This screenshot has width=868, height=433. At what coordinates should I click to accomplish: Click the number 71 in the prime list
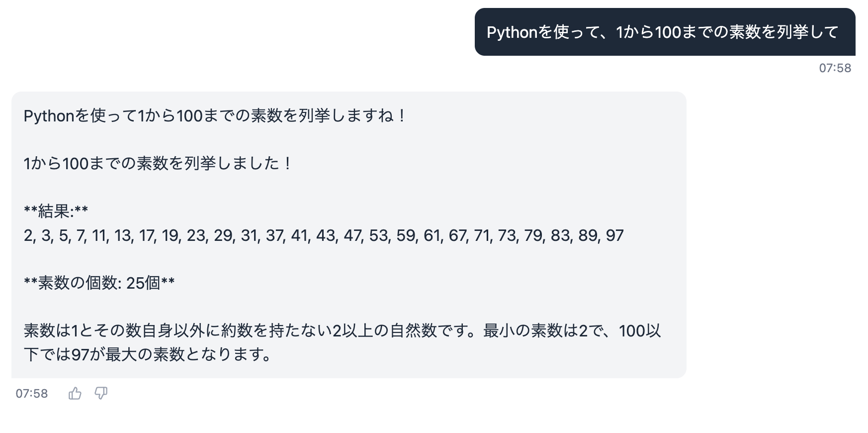[482, 235]
